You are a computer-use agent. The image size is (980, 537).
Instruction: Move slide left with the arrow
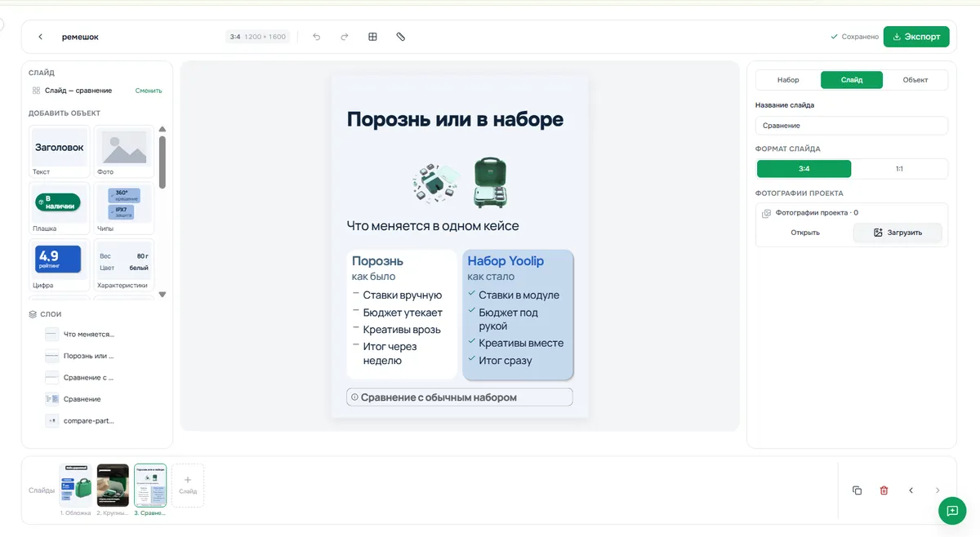911,490
